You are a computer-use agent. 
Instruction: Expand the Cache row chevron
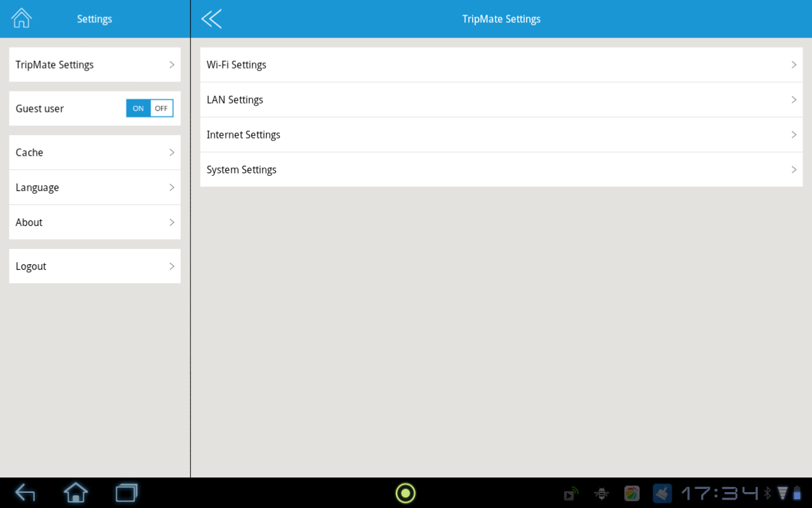[172, 152]
